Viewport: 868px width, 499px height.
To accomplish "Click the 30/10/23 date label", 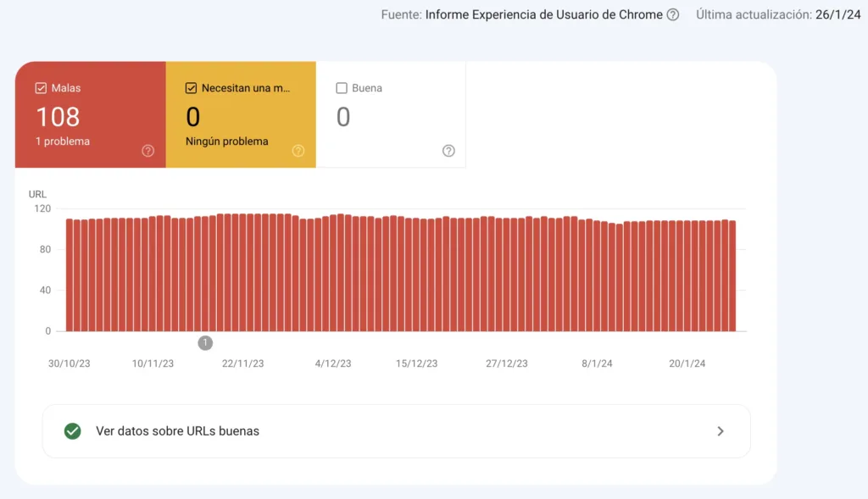I will click(70, 363).
